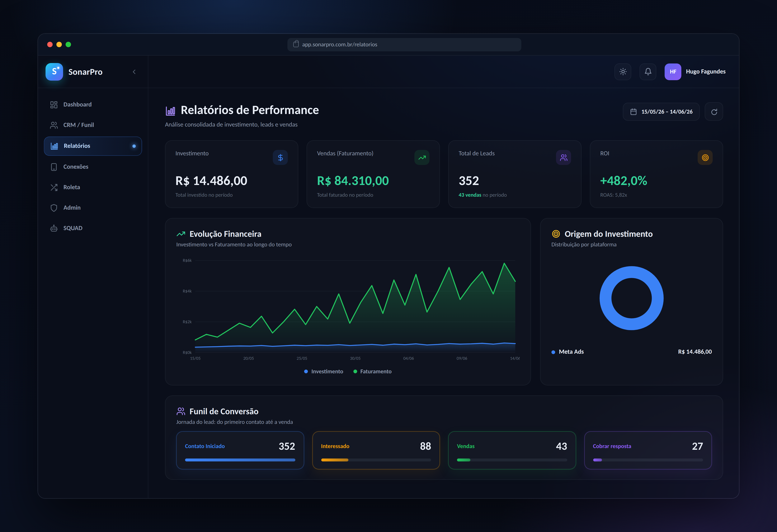Click the Interessado orange progress bar
Screen dimensions: 777x532
[335, 460]
